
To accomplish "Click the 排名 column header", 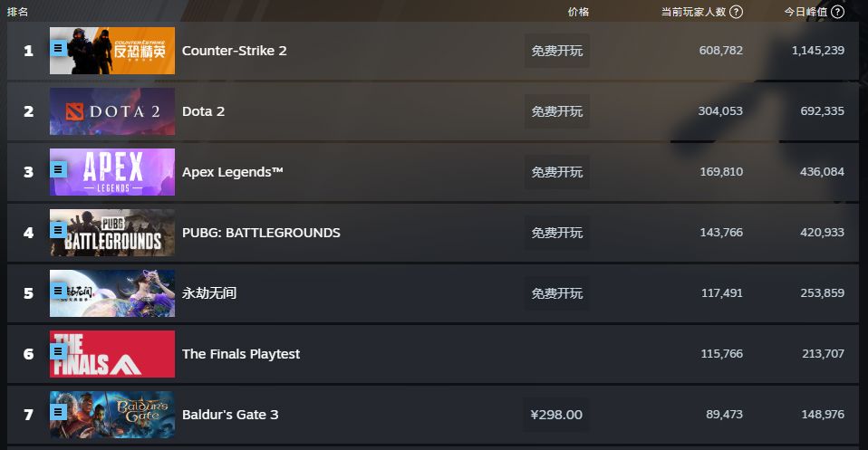I will click(17, 12).
